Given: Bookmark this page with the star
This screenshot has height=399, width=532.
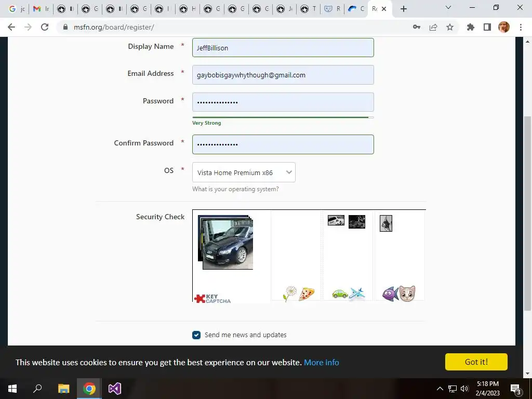Looking at the screenshot, I should [450, 27].
